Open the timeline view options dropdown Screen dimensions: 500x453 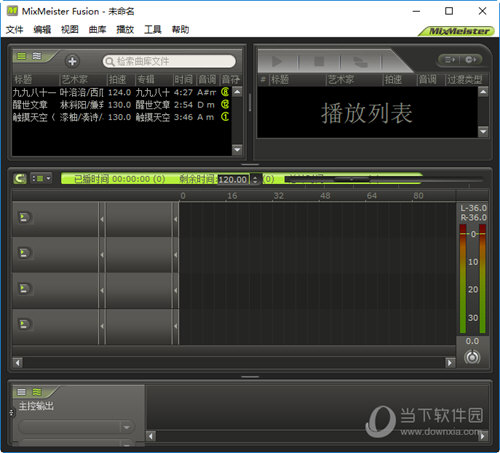41,179
